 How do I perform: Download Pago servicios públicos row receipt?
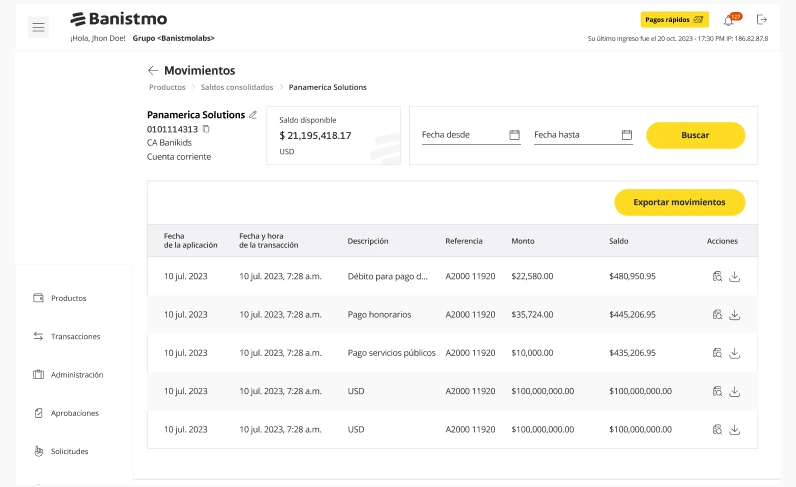[x=735, y=353]
